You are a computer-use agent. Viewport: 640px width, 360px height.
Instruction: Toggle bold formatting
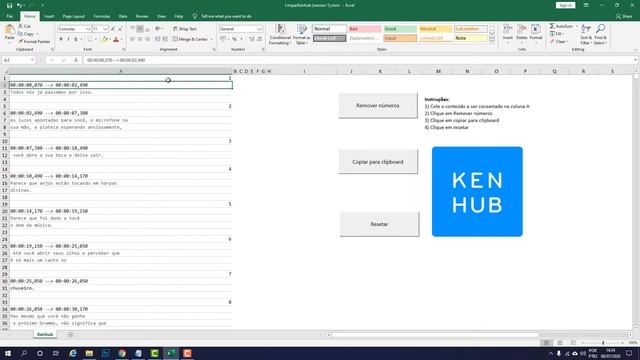click(x=61, y=39)
